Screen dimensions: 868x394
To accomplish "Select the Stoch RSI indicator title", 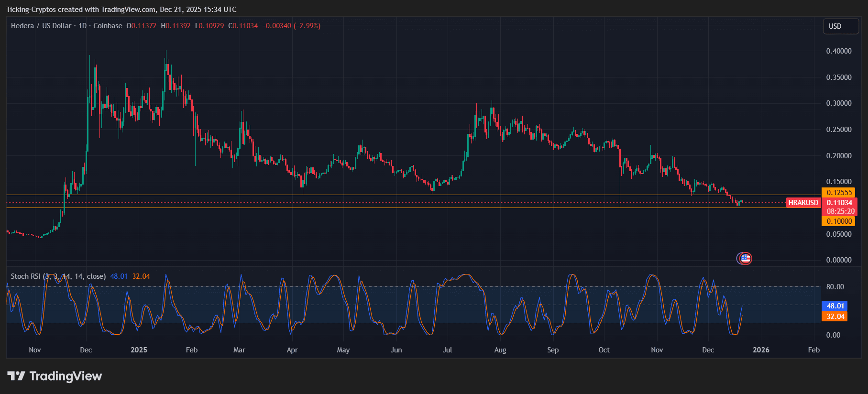I will click(x=26, y=276).
